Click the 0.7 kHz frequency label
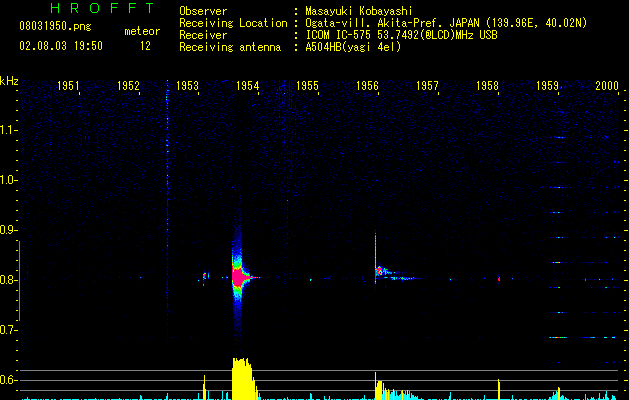The image size is (629, 400). (x=7, y=330)
